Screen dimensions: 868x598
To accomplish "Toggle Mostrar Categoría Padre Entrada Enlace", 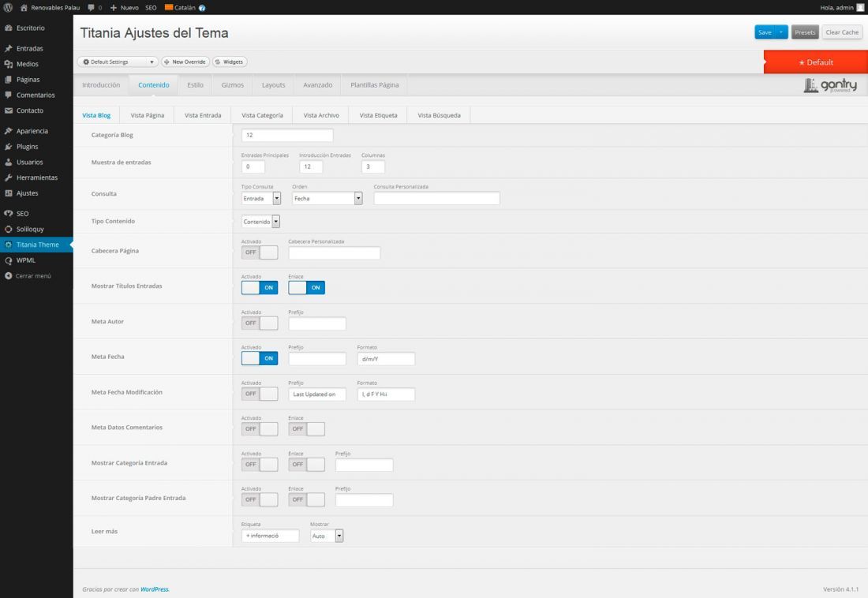I will point(307,500).
